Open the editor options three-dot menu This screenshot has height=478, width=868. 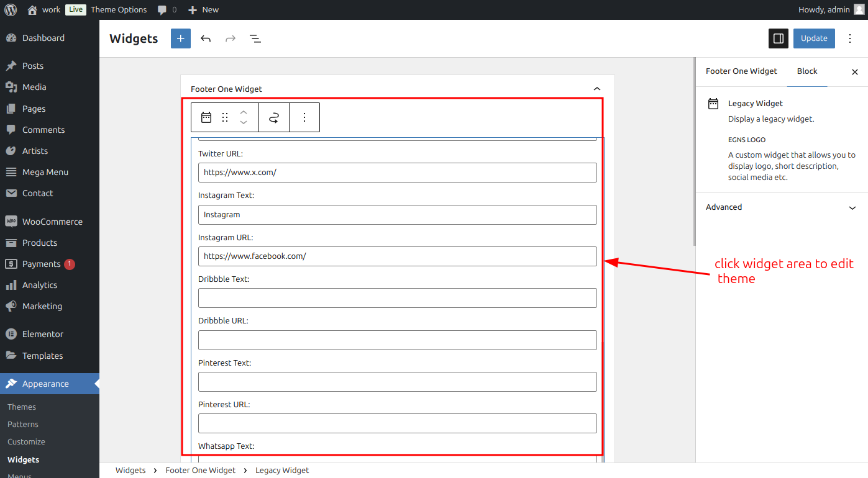[x=851, y=38]
